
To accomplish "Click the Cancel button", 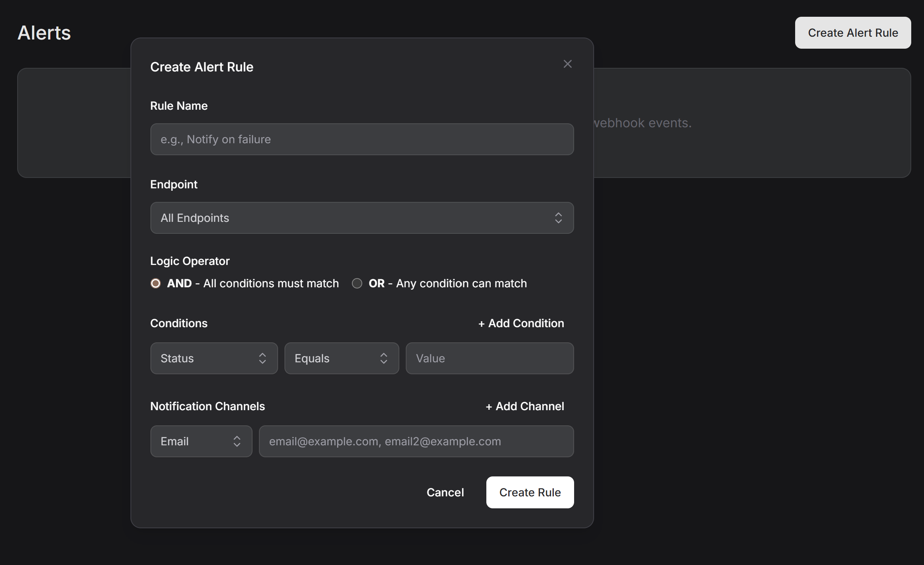I will click(x=445, y=492).
